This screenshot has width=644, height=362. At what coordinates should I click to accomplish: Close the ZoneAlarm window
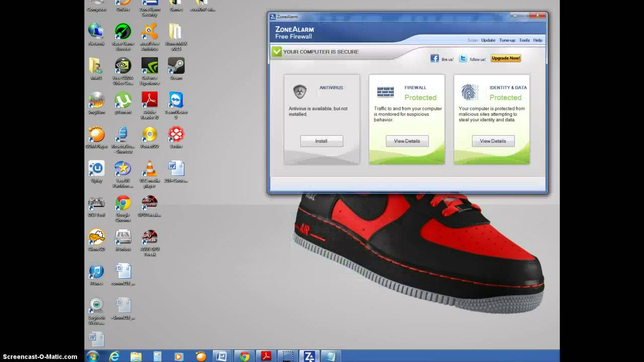(538, 16)
